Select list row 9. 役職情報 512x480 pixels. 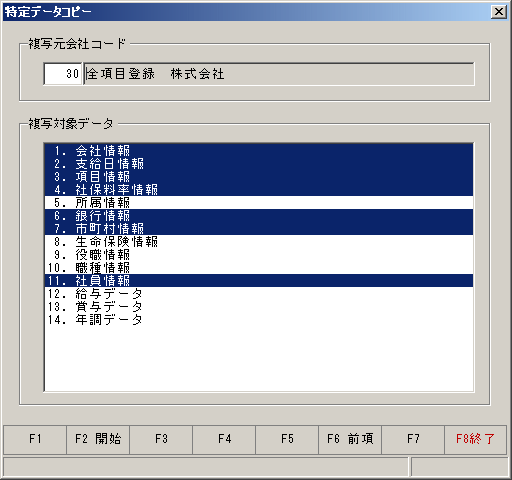259,254
